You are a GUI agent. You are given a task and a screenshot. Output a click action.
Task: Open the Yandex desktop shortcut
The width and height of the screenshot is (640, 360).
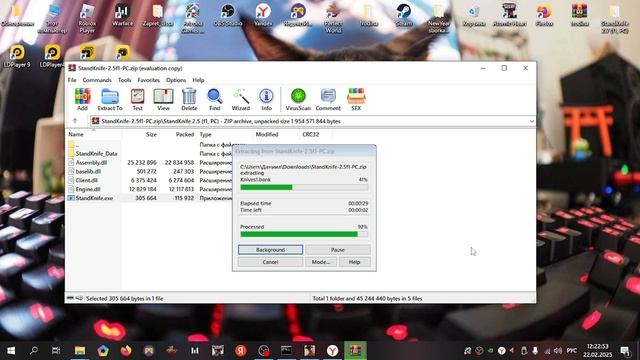(263, 16)
